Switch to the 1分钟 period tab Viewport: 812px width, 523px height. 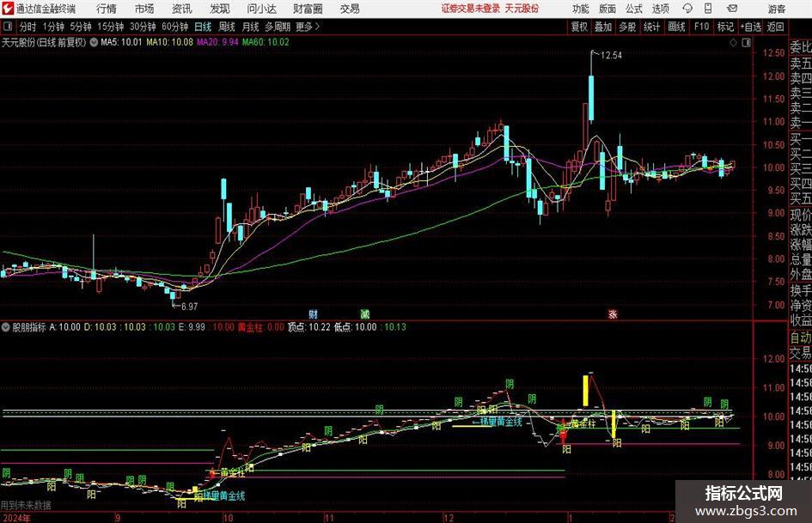[x=52, y=27]
